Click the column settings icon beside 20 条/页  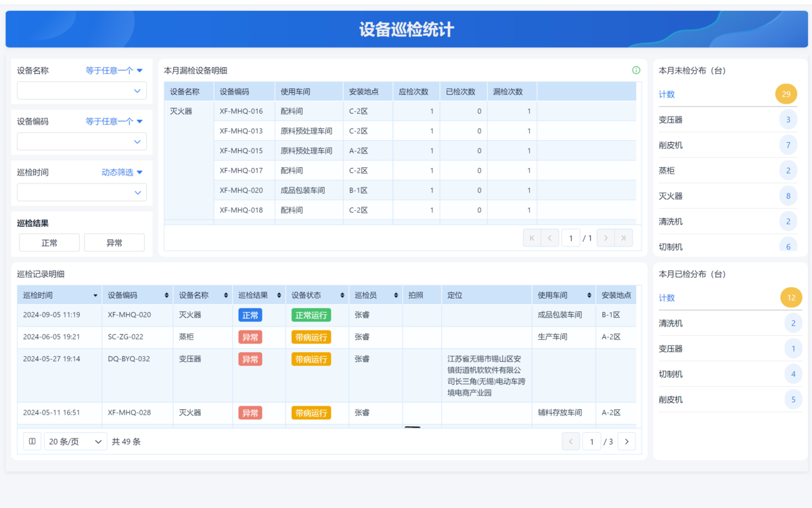(x=32, y=442)
